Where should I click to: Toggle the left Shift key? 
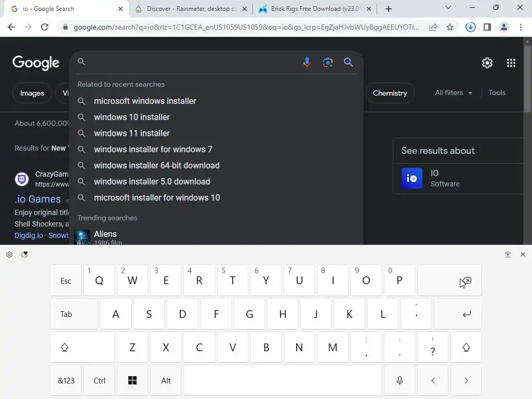pos(83,347)
